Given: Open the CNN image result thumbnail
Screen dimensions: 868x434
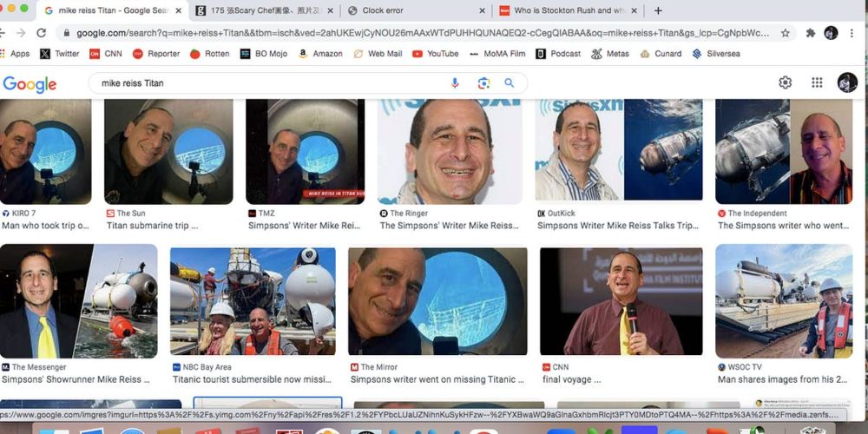Looking at the screenshot, I should click(x=621, y=301).
